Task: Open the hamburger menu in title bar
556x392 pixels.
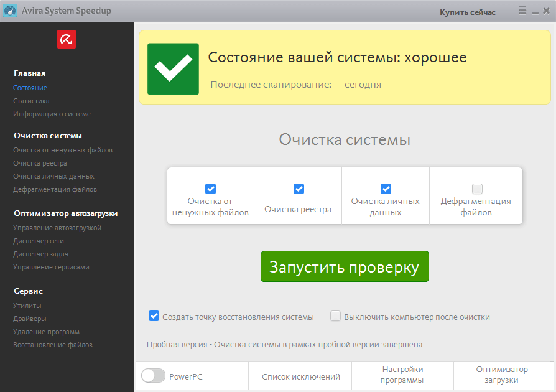Action: [x=522, y=11]
